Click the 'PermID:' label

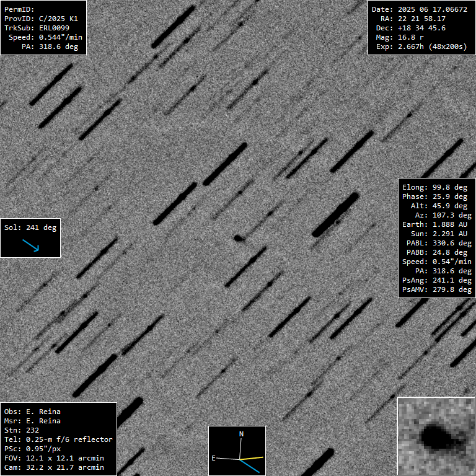[x=19, y=9]
